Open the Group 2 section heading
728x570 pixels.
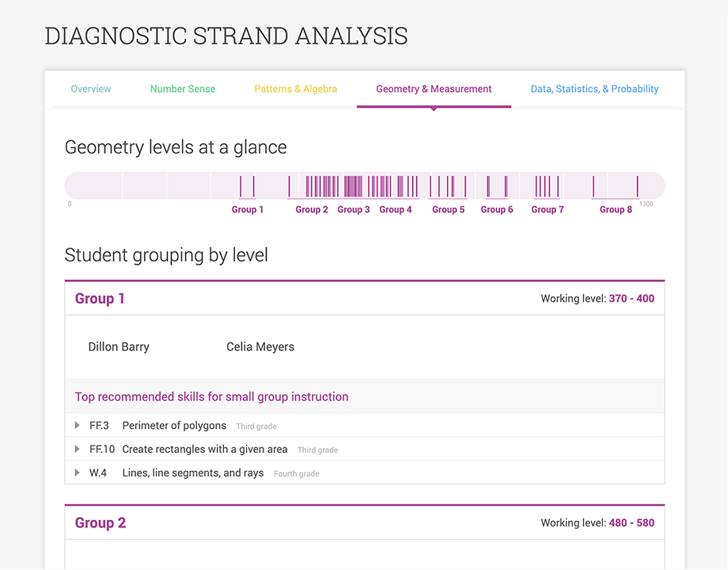[x=100, y=522]
